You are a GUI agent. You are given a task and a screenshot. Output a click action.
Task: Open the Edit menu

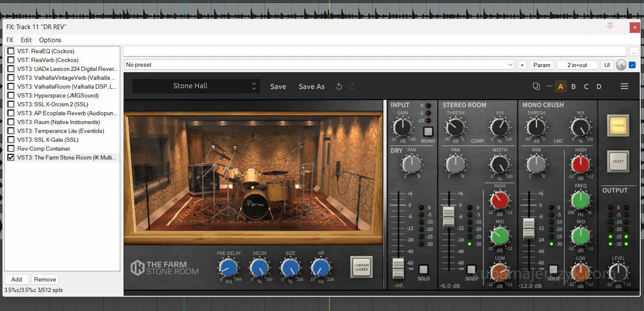26,40
